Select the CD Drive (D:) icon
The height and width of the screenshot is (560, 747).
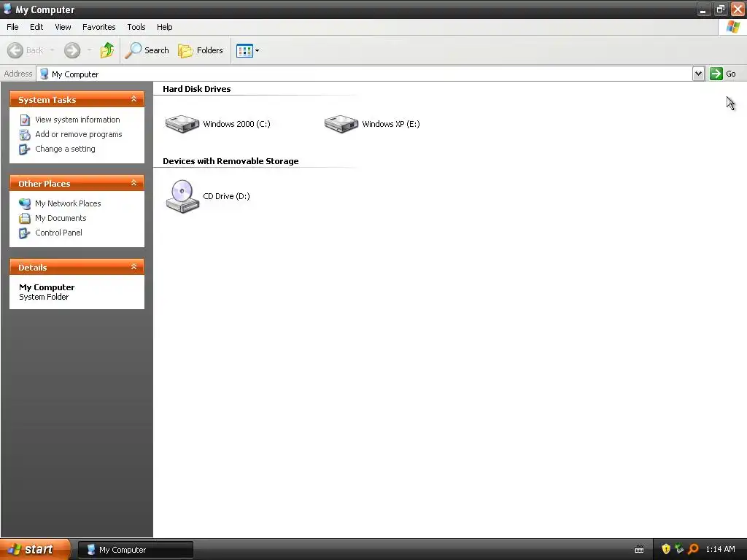pyautogui.click(x=182, y=196)
